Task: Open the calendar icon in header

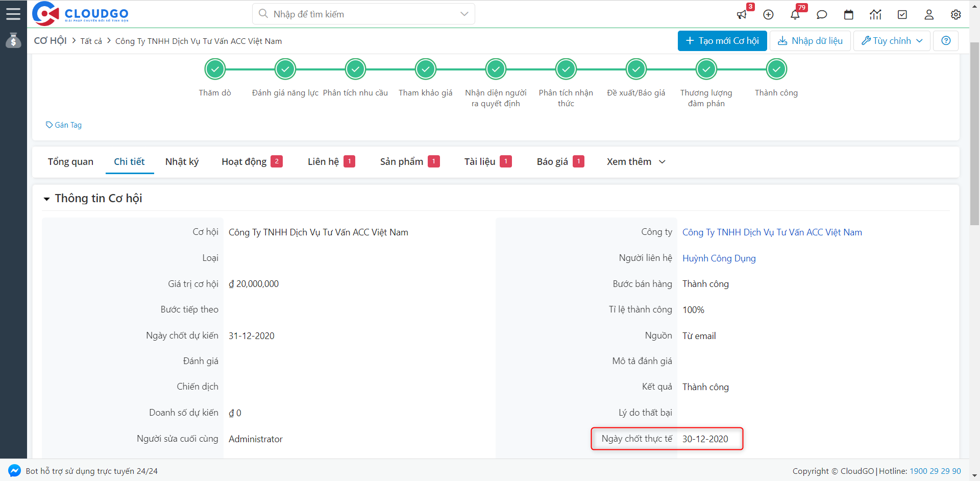Action: click(x=849, y=14)
